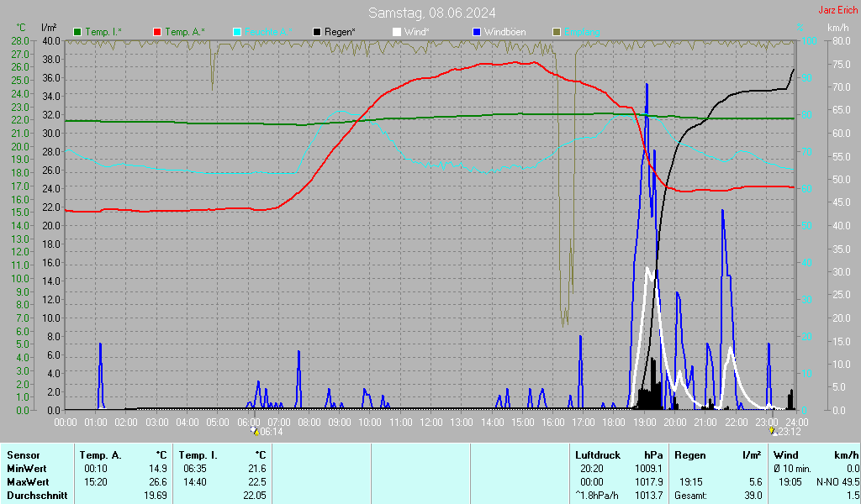Image resolution: width=861 pixels, height=504 pixels.
Task: Click the green Temp. I. legend swatch
Action: tap(78, 32)
